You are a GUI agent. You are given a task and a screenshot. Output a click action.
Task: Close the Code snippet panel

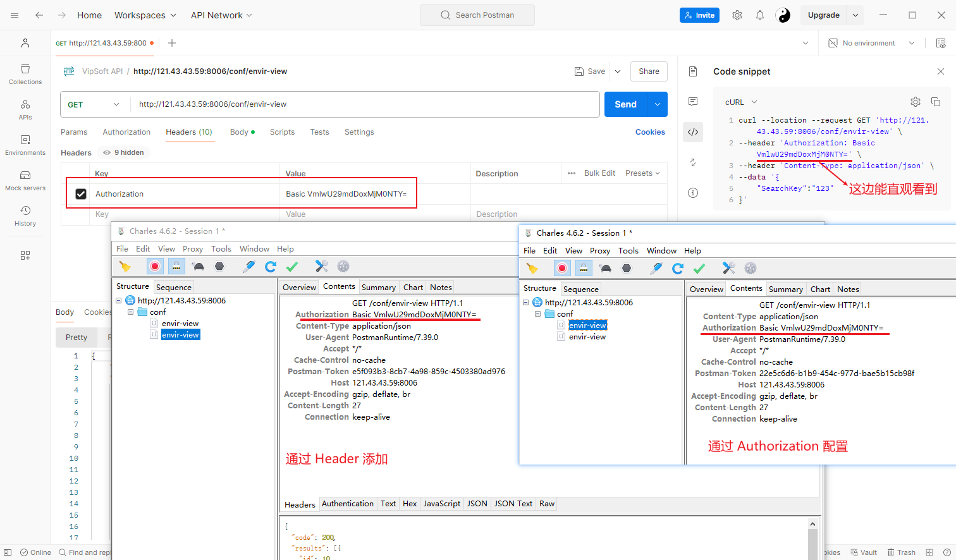[x=941, y=71]
